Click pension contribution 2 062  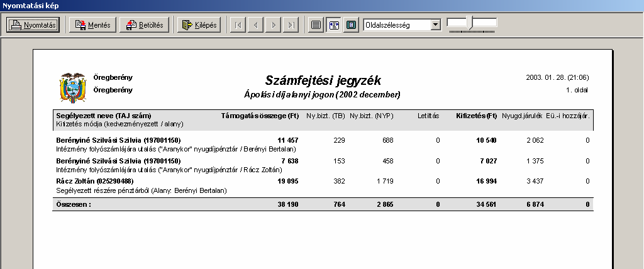pyautogui.click(x=535, y=140)
